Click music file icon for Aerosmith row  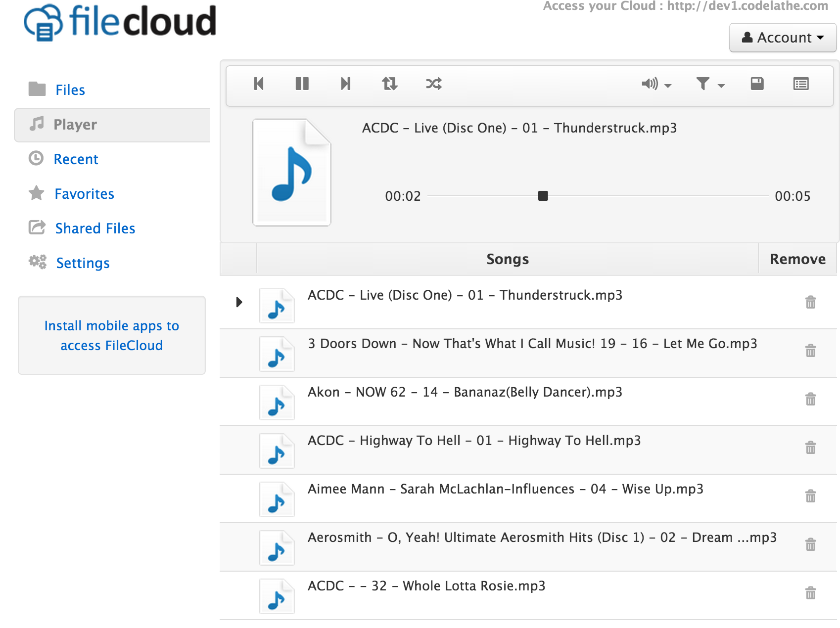277,548
